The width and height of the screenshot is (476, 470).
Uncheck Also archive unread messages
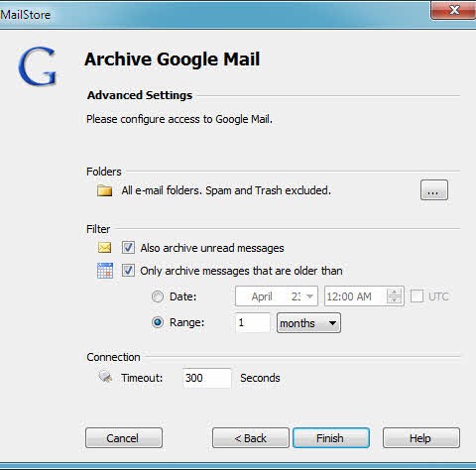pos(128,248)
